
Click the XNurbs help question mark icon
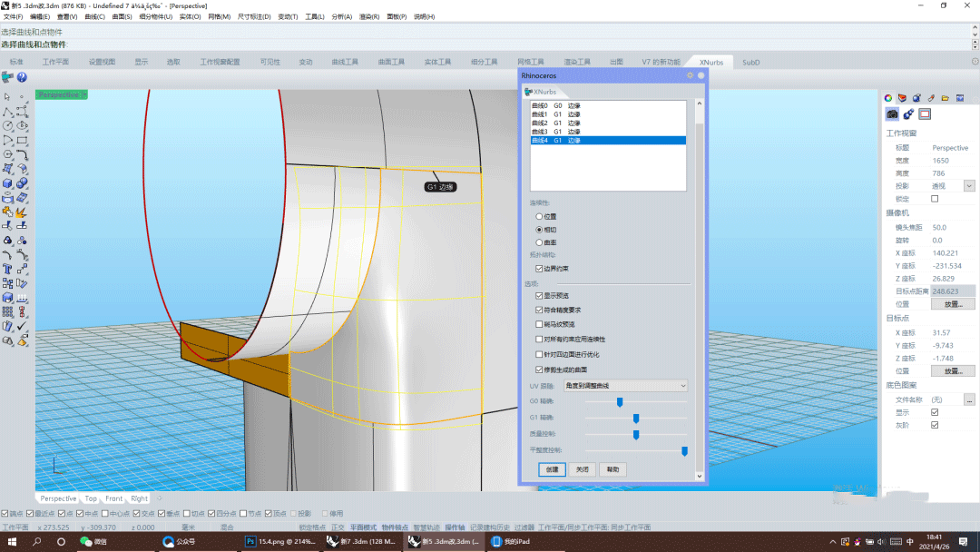click(21, 78)
